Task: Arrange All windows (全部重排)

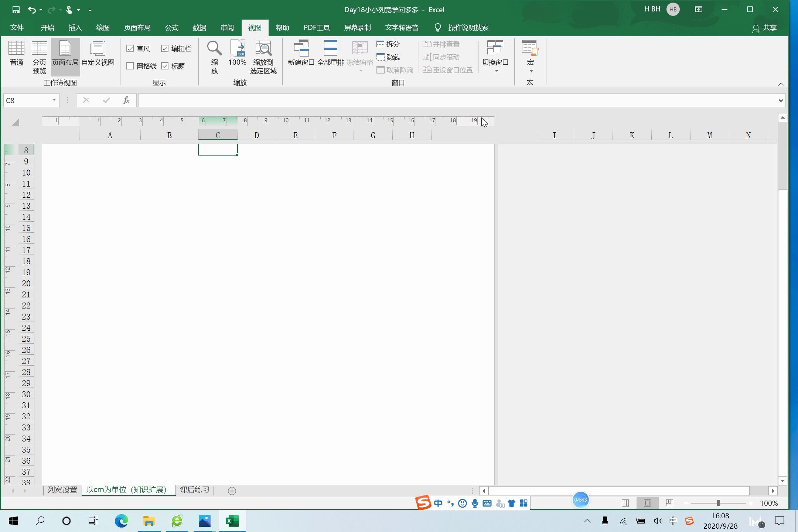Action: (x=330, y=54)
